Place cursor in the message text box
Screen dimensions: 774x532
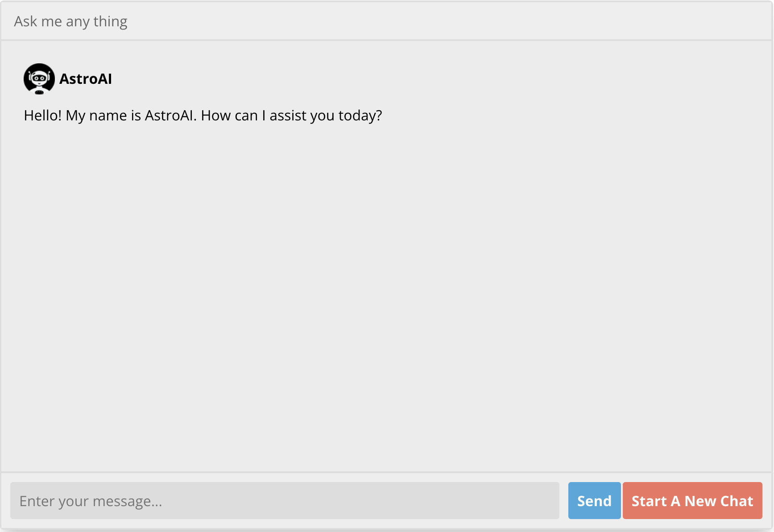pyautogui.click(x=285, y=500)
